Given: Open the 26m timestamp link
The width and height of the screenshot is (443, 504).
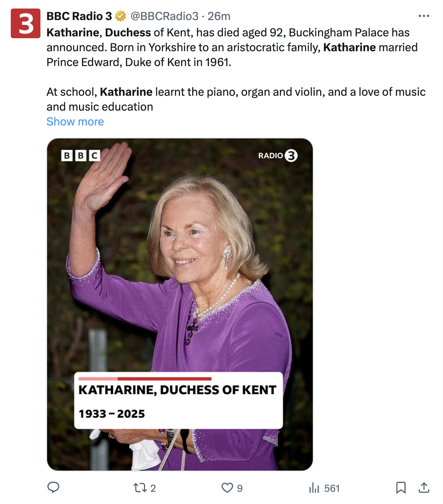Looking at the screenshot, I should tap(219, 16).
